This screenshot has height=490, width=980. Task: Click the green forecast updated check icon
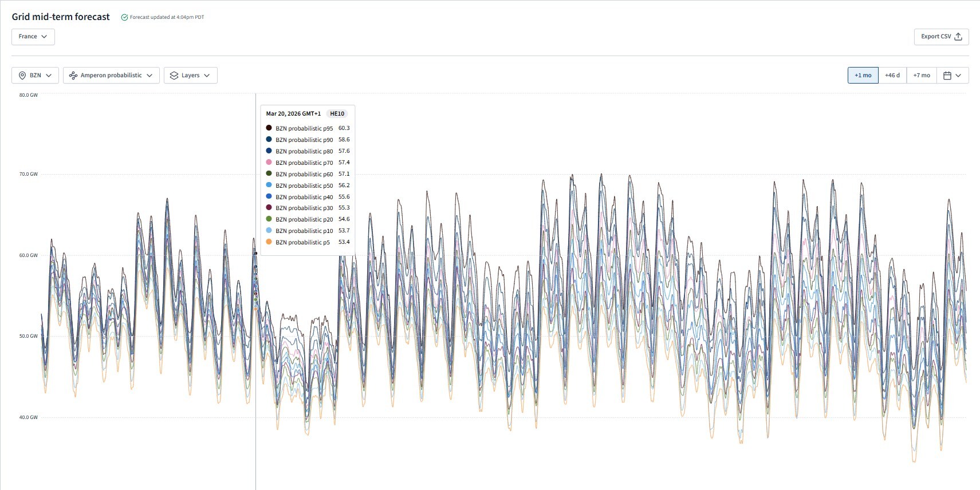124,18
